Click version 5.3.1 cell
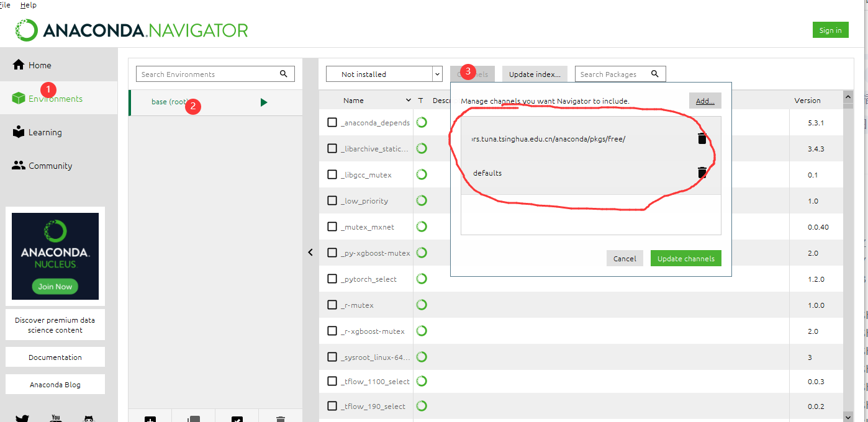 point(816,122)
